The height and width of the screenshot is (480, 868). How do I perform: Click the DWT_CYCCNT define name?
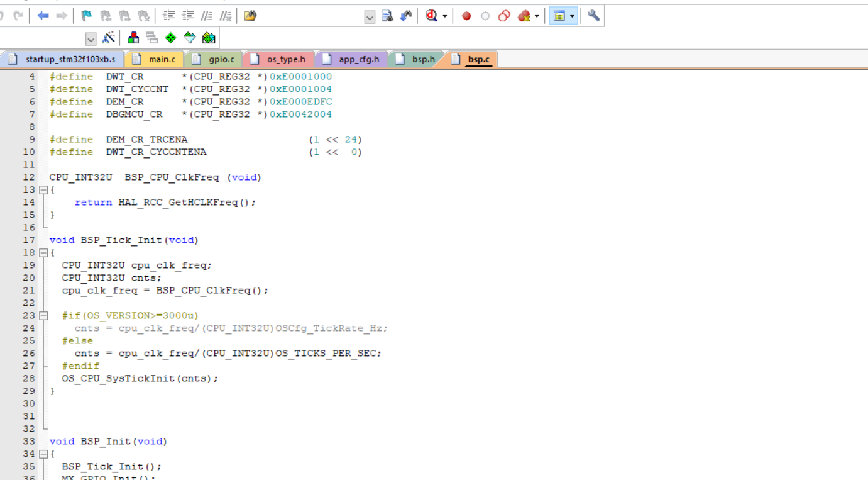point(137,89)
